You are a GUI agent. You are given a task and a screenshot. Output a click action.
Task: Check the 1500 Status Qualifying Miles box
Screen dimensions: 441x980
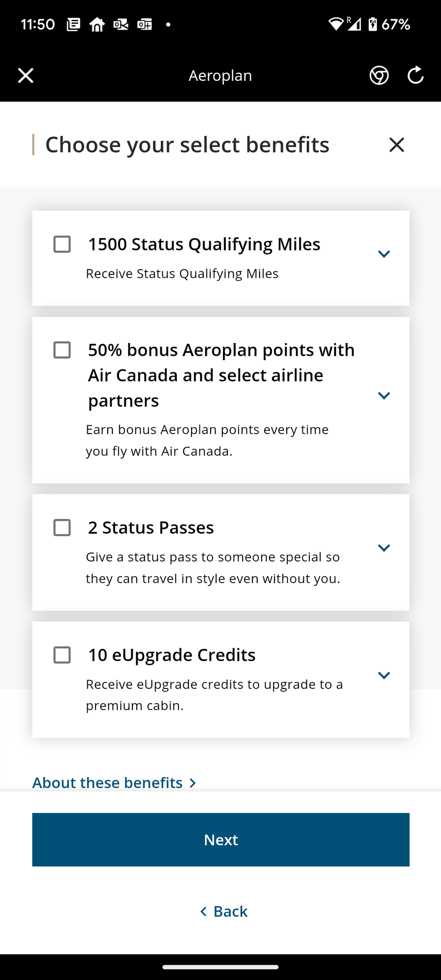(62, 244)
